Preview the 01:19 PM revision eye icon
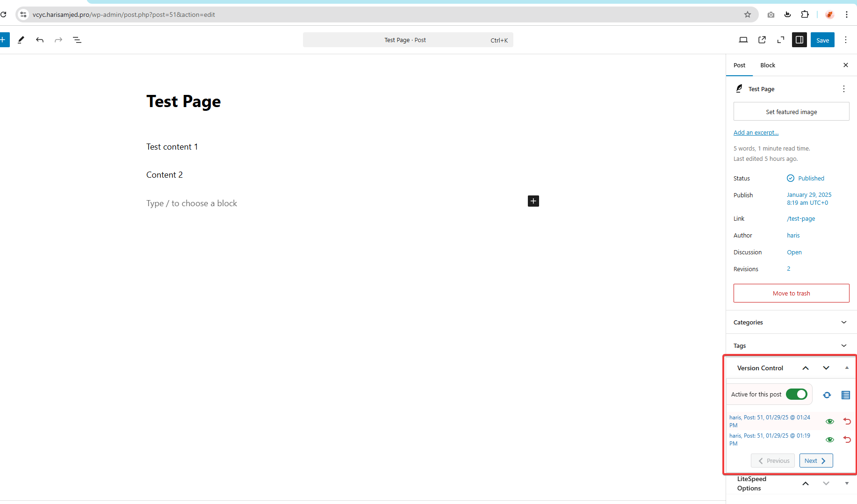This screenshot has height=504, width=857. (830, 439)
